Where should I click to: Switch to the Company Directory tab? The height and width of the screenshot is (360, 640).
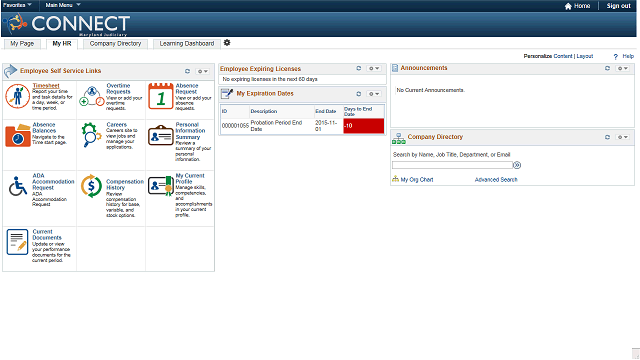point(115,44)
